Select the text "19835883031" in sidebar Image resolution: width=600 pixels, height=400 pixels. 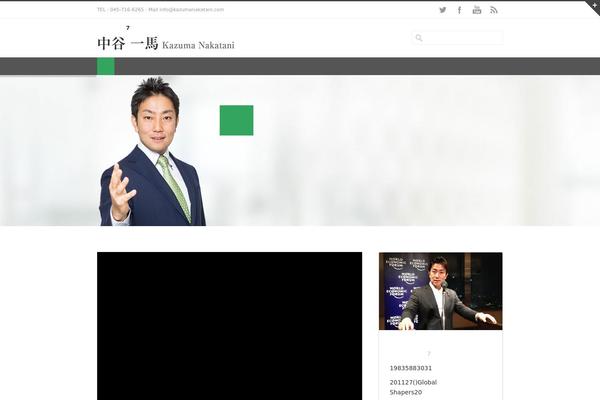[x=411, y=368]
